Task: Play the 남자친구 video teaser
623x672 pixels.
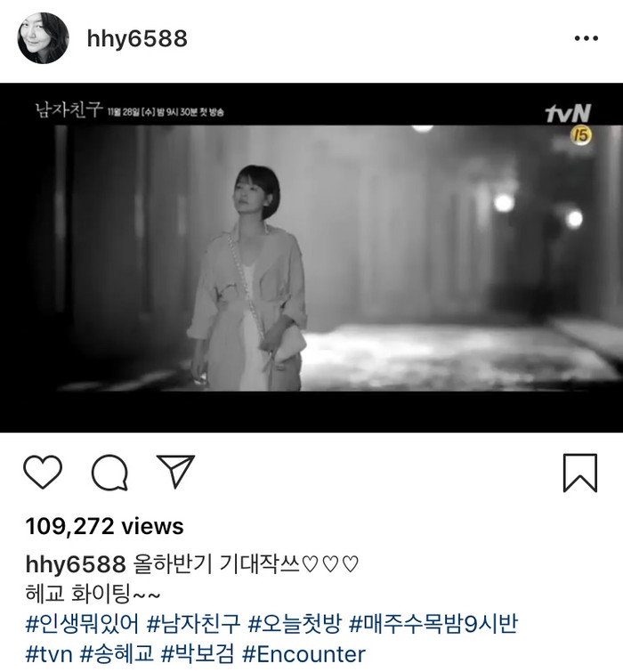Action: click(x=311, y=257)
